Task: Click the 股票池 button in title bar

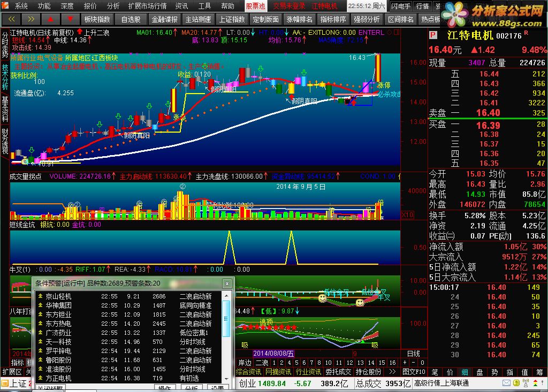Action: (255, 6)
